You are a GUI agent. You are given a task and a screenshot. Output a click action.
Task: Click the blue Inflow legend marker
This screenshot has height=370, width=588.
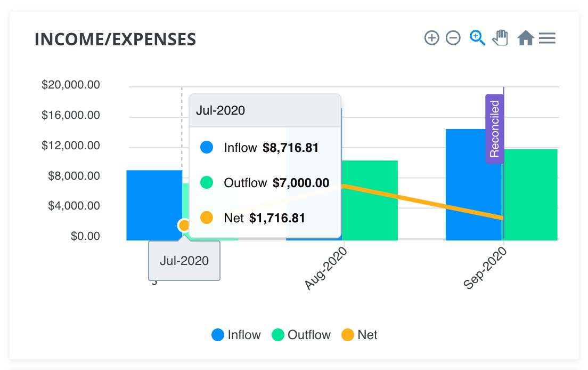coord(218,335)
